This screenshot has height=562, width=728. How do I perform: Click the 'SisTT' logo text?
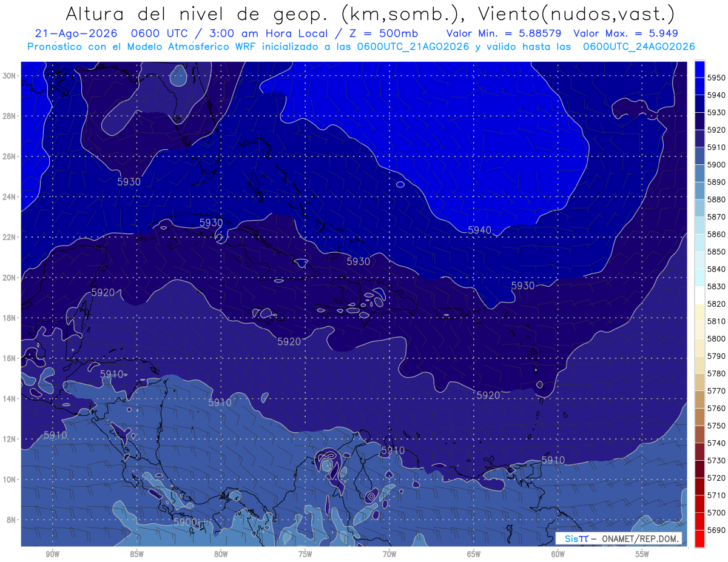[576, 539]
